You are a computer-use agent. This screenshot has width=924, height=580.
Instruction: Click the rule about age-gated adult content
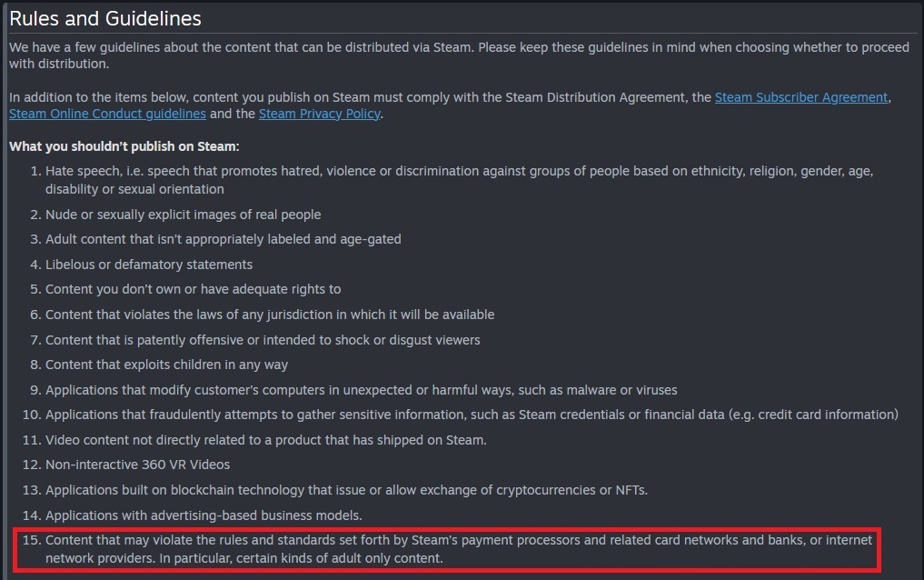click(x=223, y=239)
